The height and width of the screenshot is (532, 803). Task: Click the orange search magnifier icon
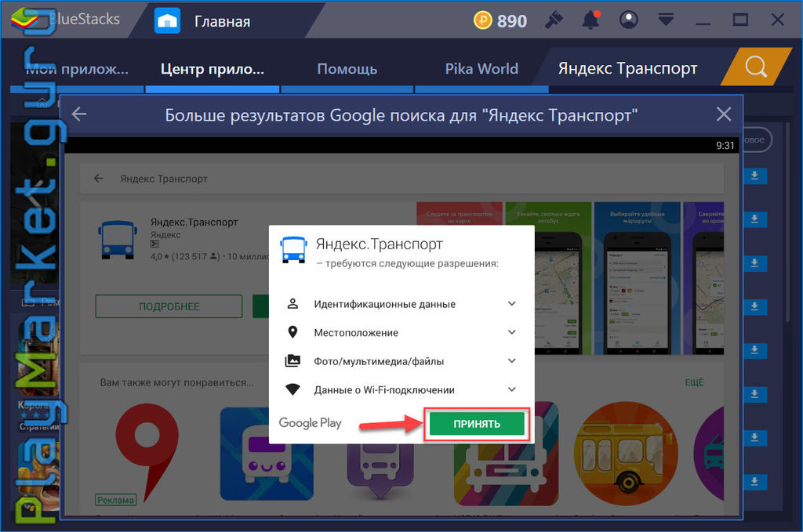tap(756, 67)
